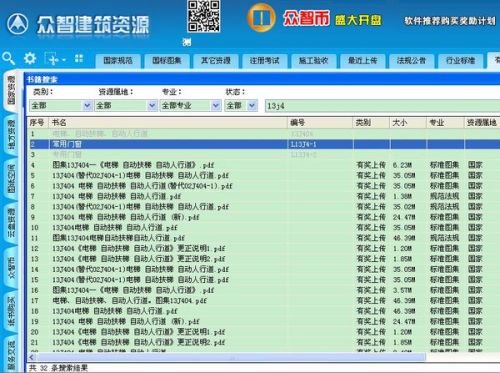The height and width of the screenshot is (373, 500).
Task: Click the 众智建筑资源 mountain logo icon
Action: point(18,24)
